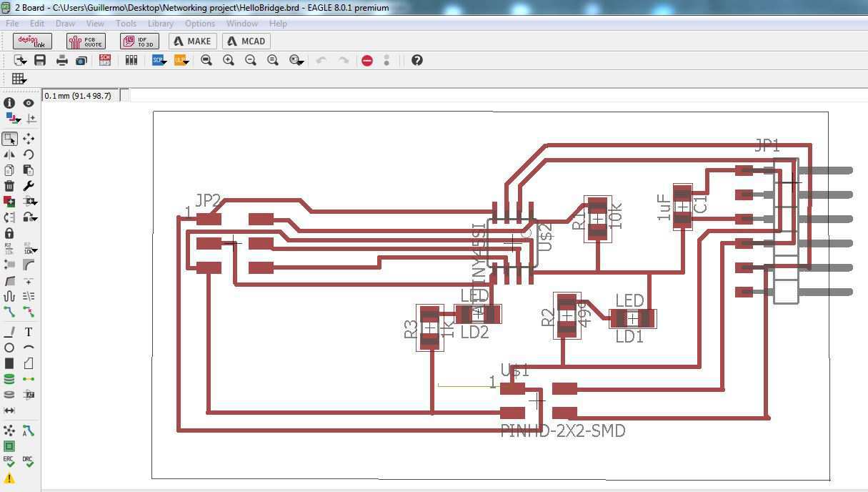Open the Value tool dropdown
The width and height of the screenshot is (868, 492).
(x=30, y=249)
